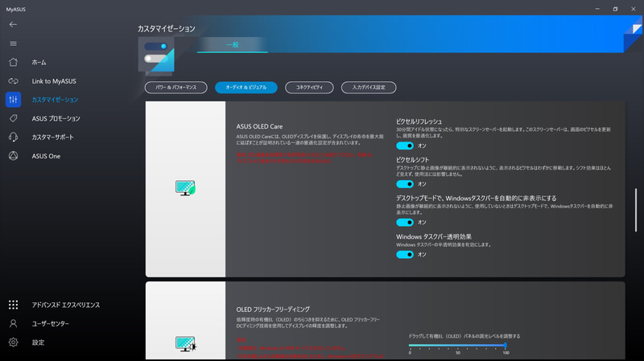644x361 pixels.
Task: Click the カスタマーサポート headset icon
Action: point(13,137)
